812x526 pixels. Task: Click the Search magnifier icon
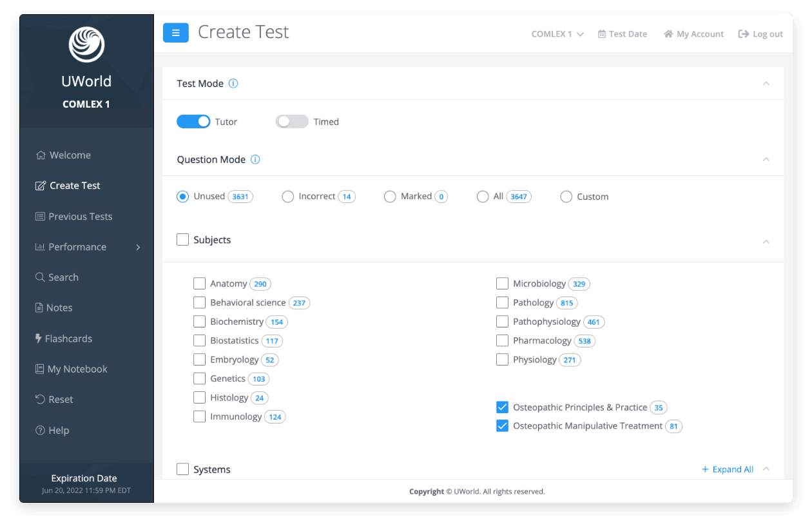coord(40,277)
